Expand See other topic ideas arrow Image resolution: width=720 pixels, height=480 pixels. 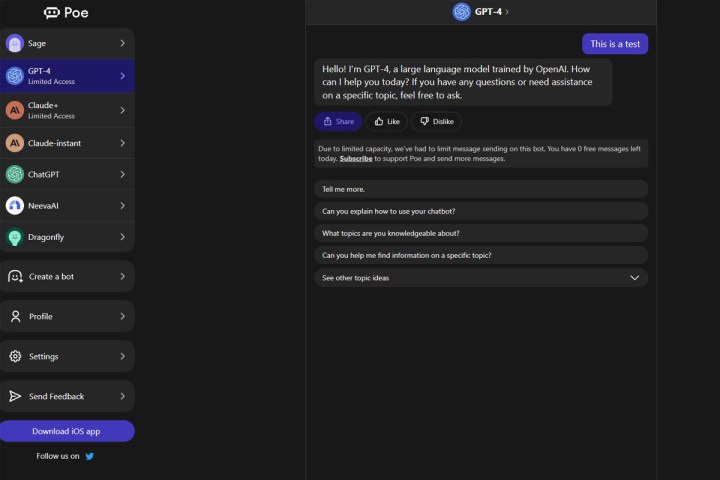[635, 278]
